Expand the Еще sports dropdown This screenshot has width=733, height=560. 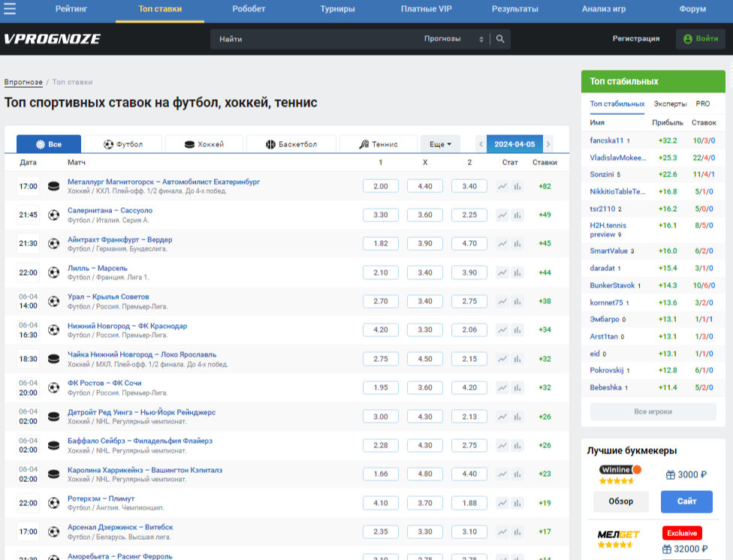coord(440,144)
